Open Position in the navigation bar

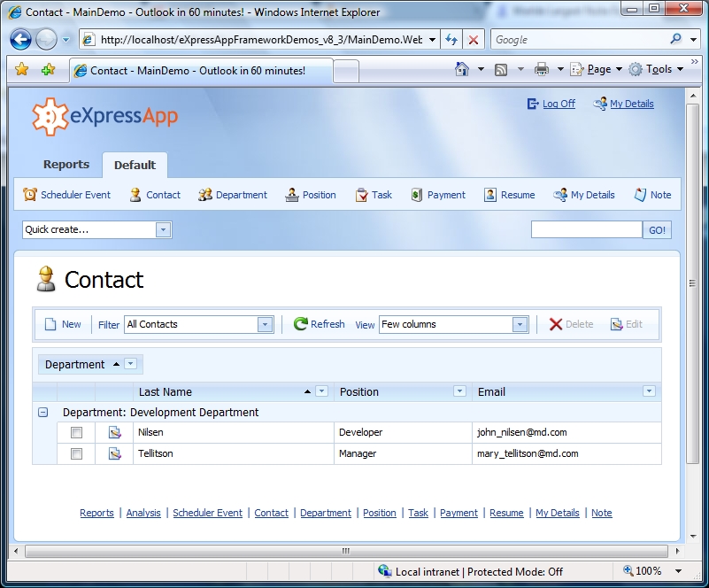tap(311, 195)
